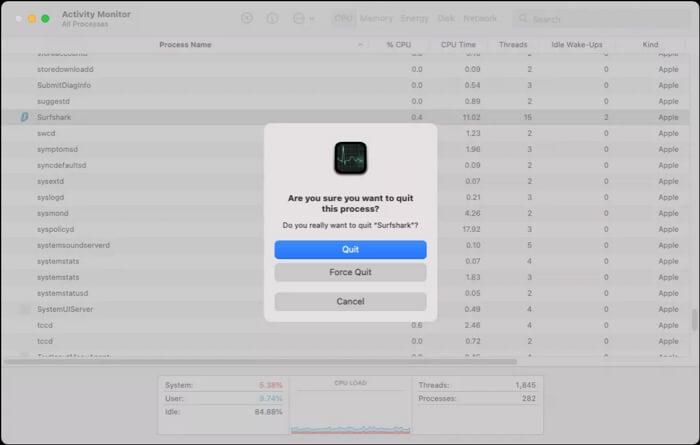The image size is (700, 445).
Task: Click the search magnifier icon
Action: (522, 19)
